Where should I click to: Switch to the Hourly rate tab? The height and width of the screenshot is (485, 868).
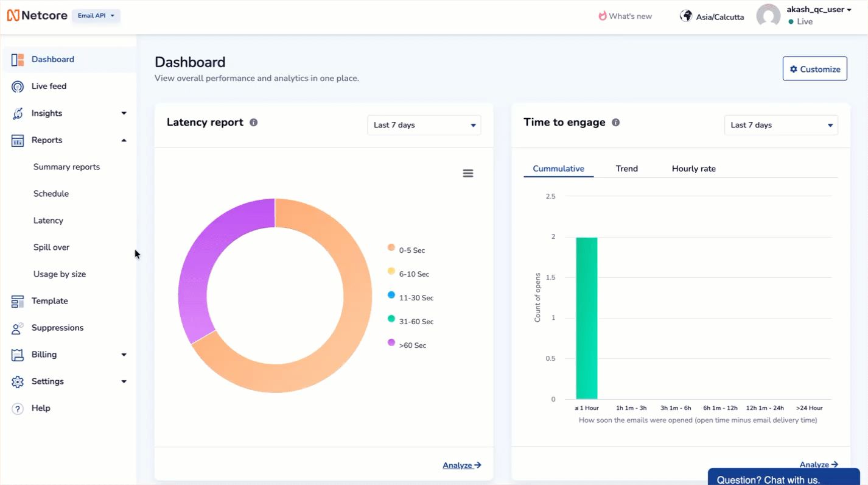pyautogui.click(x=694, y=169)
